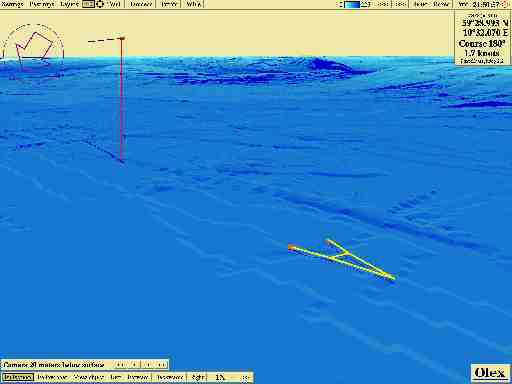This screenshot has width=512, height=384.
Task: Expand bottom bar using the double-arrow at end
Action: (x=245, y=377)
